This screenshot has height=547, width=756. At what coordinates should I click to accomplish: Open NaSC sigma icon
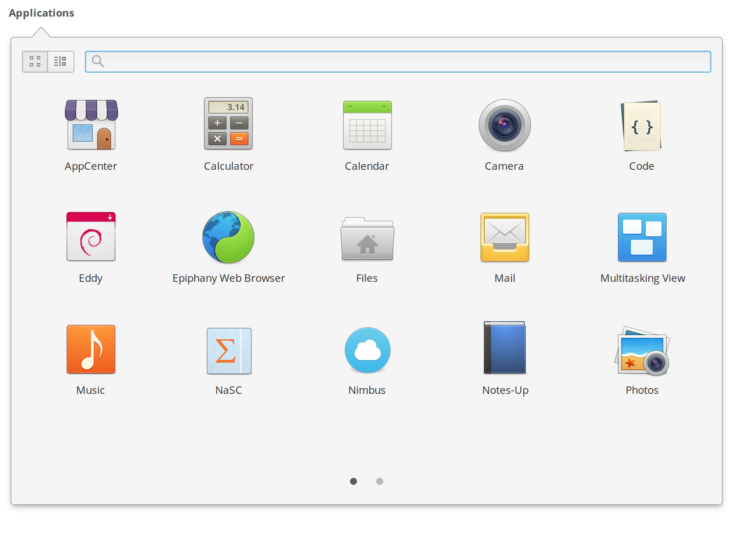[229, 351]
